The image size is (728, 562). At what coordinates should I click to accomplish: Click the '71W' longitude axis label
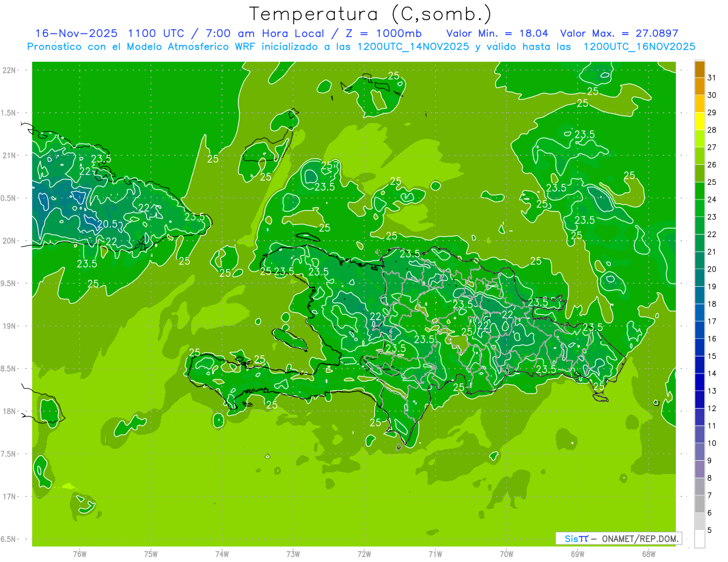coord(435,554)
